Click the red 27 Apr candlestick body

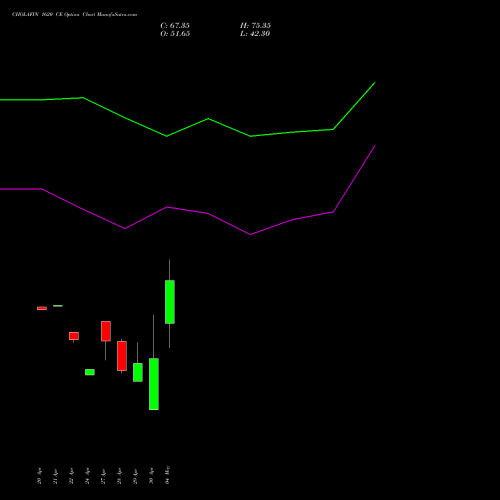click(106, 331)
